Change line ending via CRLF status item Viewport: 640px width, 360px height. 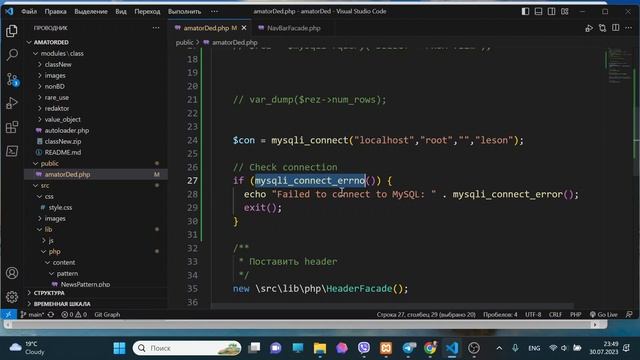pyautogui.click(x=555, y=314)
